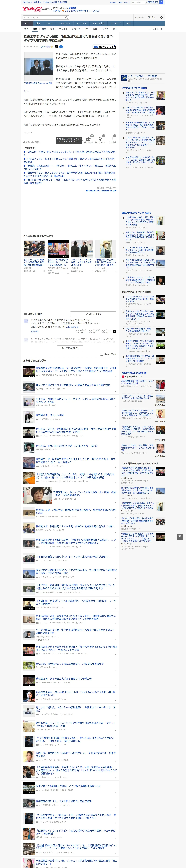Click first commenter's avatar icon
186x868 pixels.
coord(26,321)
